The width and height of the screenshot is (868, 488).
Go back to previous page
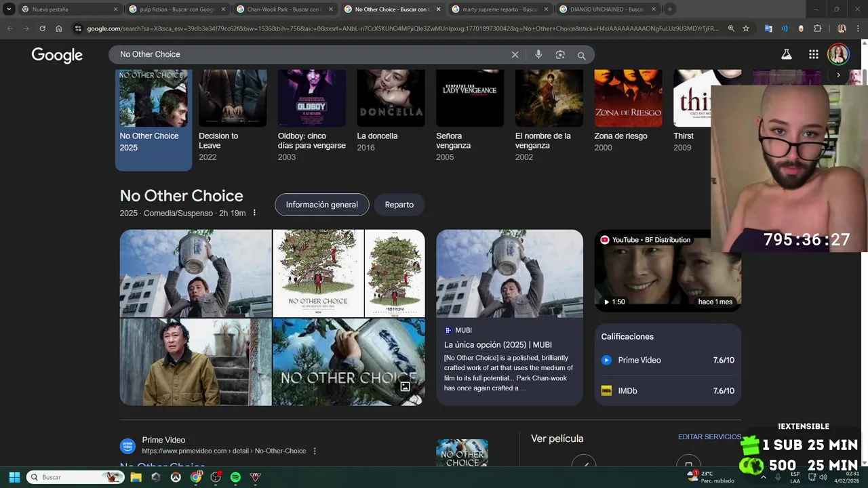[9, 28]
